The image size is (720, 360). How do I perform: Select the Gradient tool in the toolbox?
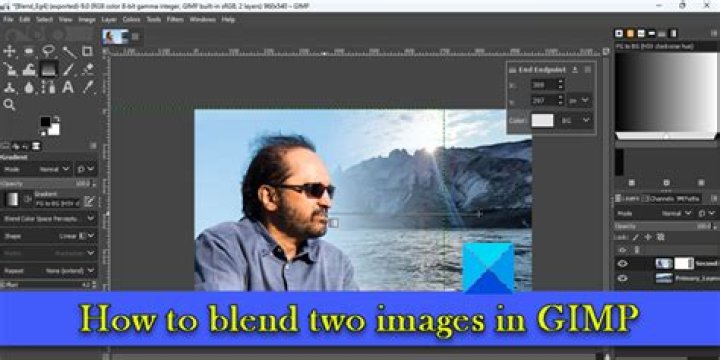pos(49,69)
